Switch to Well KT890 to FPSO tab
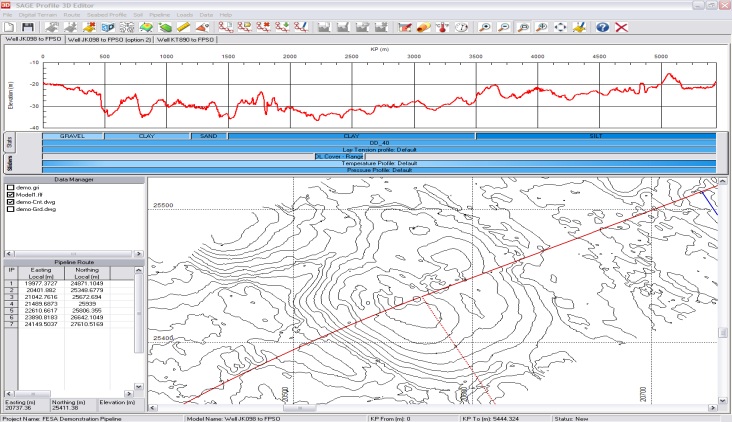Viewport: 732px width, 422px height. coord(185,40)
